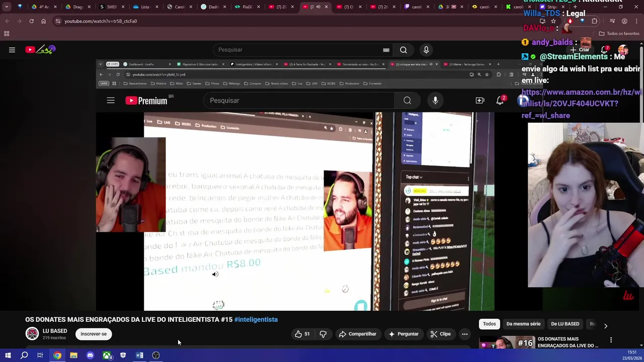The height and width of the screenshot is (362, 644).
Task: Select the De LU BASED chip
Action: [x=565, y=324]
